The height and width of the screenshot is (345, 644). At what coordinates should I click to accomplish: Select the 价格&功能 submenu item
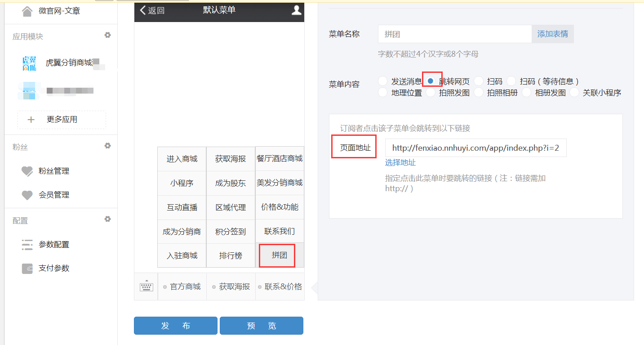pos(280,207)
